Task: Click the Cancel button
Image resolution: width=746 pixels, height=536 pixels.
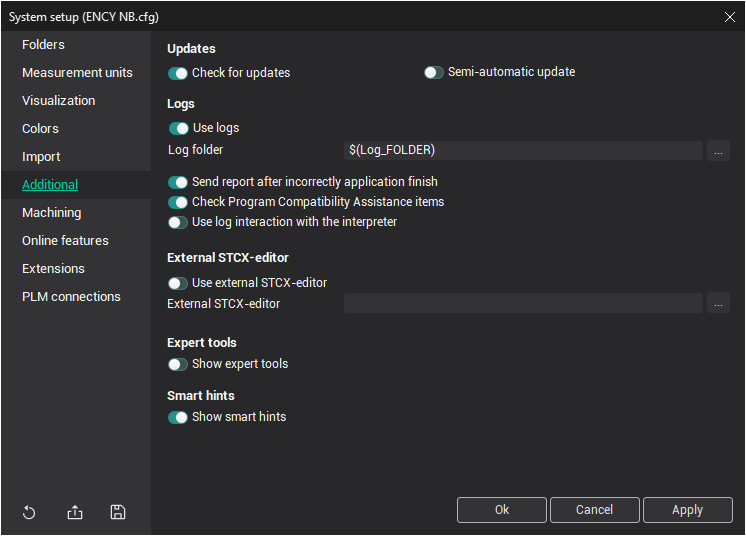Action: [594, 510]
